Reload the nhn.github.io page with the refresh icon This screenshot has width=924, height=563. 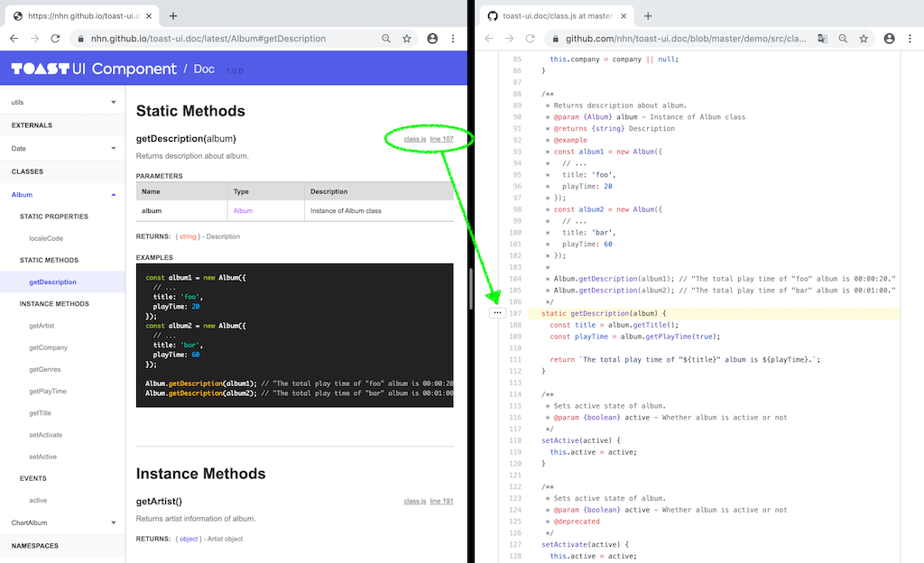pos(56,39)
